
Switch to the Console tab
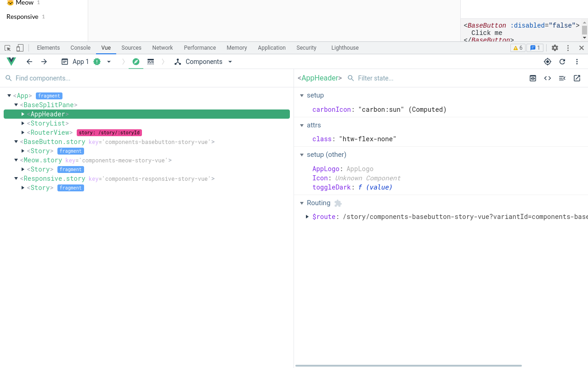(x=80, y=47)
